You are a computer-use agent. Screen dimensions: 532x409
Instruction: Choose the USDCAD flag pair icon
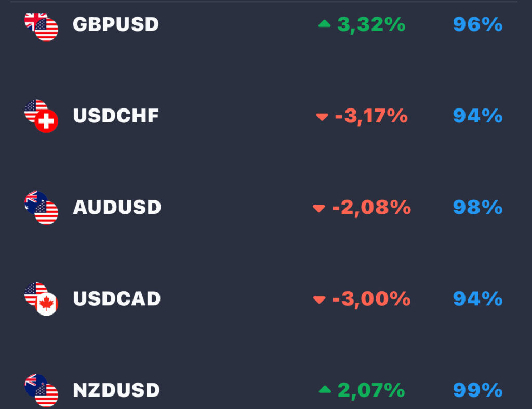pyautogui.click(x=42, y=299)
